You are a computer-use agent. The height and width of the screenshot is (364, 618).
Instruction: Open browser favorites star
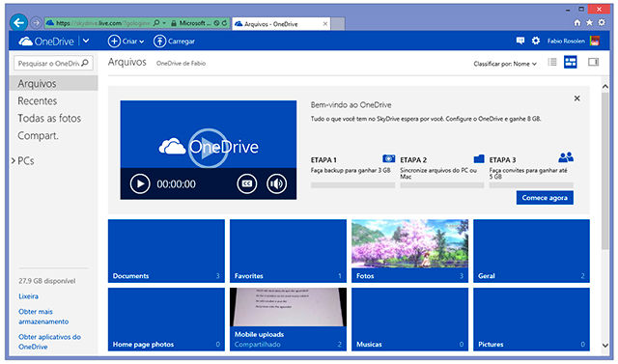[589, 23]
